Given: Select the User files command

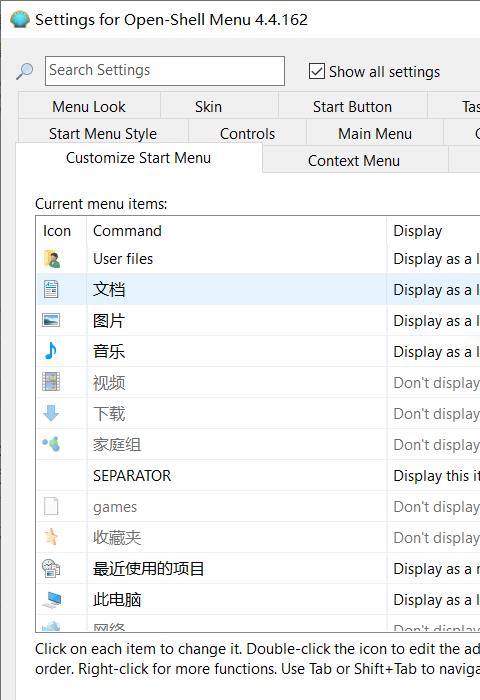Looking at the screenshot, I should tap(123, 259).
